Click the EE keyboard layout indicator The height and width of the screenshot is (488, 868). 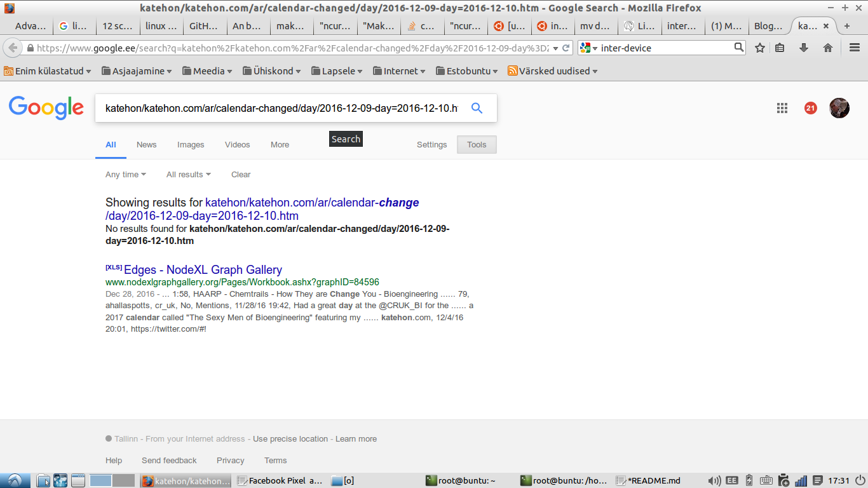click(x=732, y=480)
